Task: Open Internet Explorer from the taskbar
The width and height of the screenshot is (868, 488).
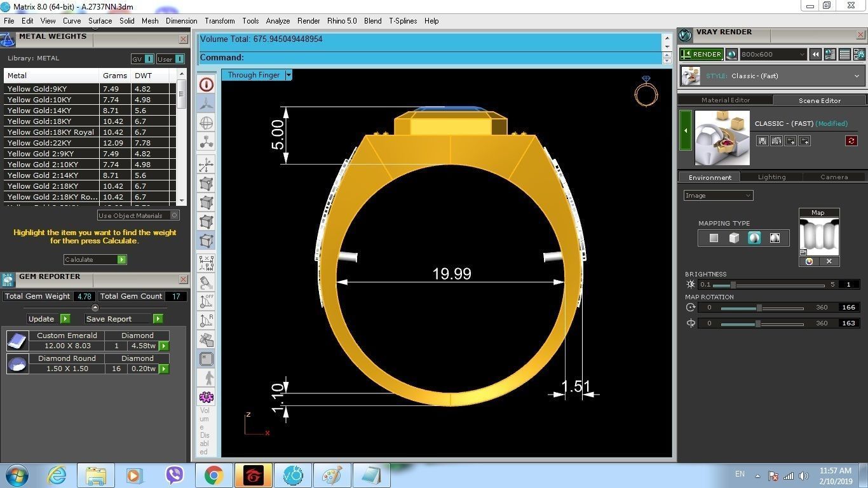Action: (x=57, y=475)
